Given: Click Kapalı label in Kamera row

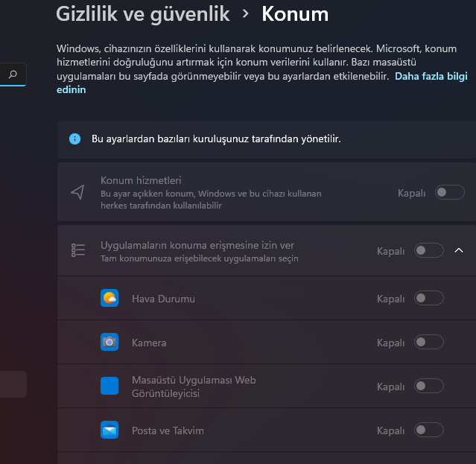Looking at the screenshot, I should point(390,343).
